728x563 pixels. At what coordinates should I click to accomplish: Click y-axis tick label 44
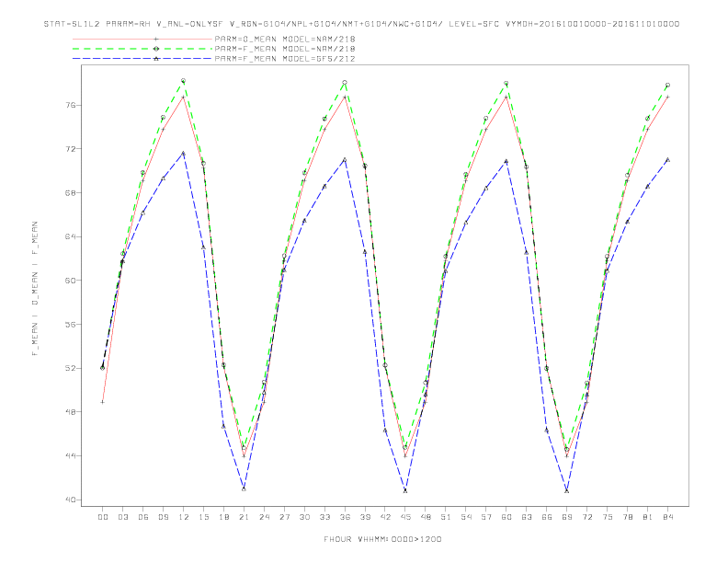[72, 455]
